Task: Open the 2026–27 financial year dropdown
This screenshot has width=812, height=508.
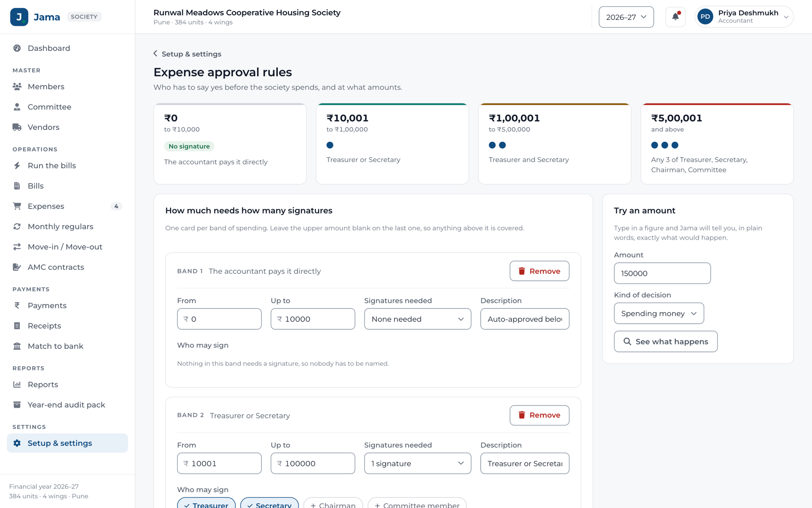Action: (x=626, y=17)
